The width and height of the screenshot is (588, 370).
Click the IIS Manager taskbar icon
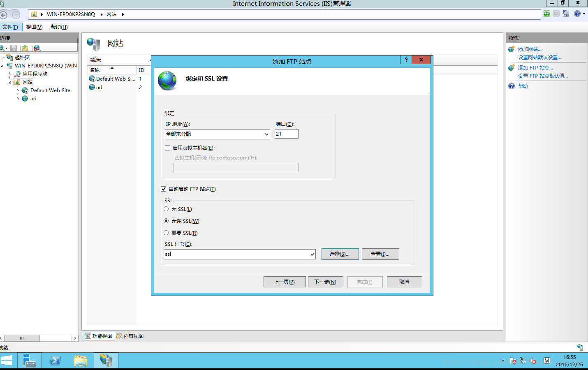(x=106, y=361)
